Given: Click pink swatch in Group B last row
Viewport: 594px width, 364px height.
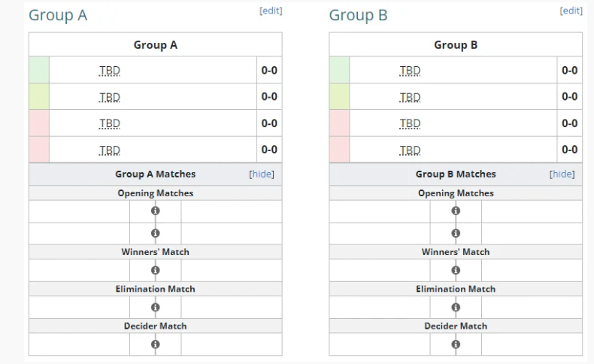Looking at the screenshot, I should 339,150.
